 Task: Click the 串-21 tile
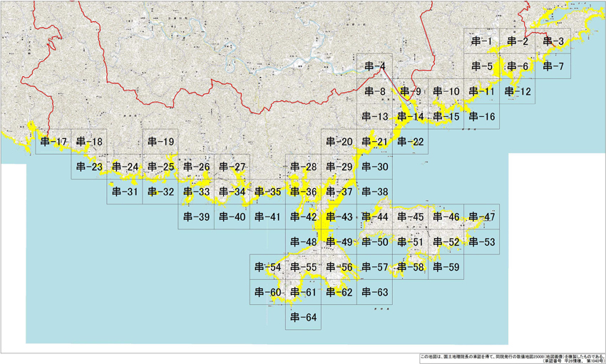tap(374, 141)
